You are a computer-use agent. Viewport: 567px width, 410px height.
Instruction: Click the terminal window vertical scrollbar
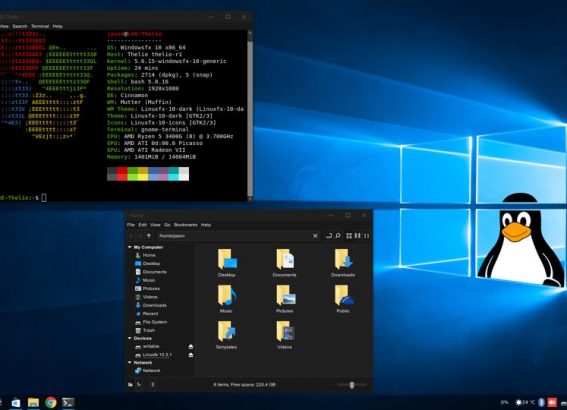[x=250, y=115]
